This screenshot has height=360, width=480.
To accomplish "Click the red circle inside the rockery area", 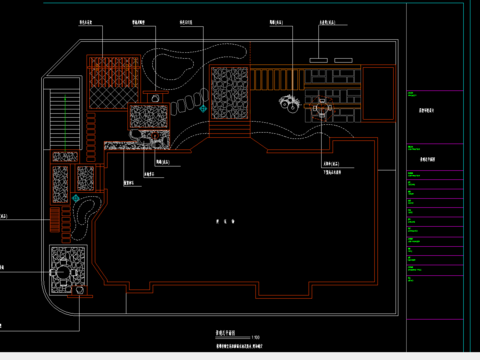I will 155,136.
